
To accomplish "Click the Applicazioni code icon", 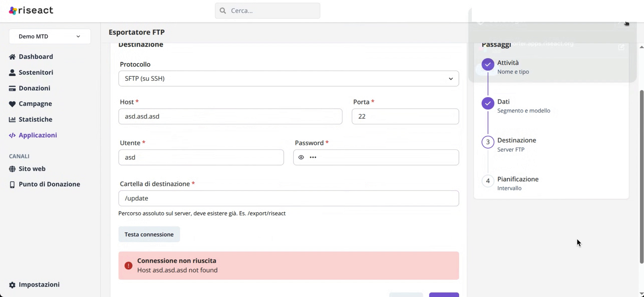I will (12, 135).
